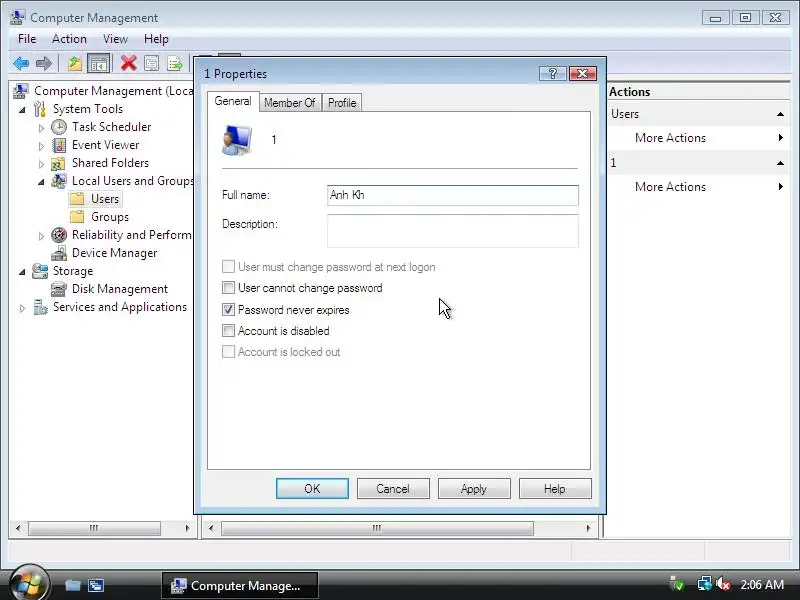Switch to the Member Of tab
This screenshot has height=600, width=800.
click(x=290, y=103)
